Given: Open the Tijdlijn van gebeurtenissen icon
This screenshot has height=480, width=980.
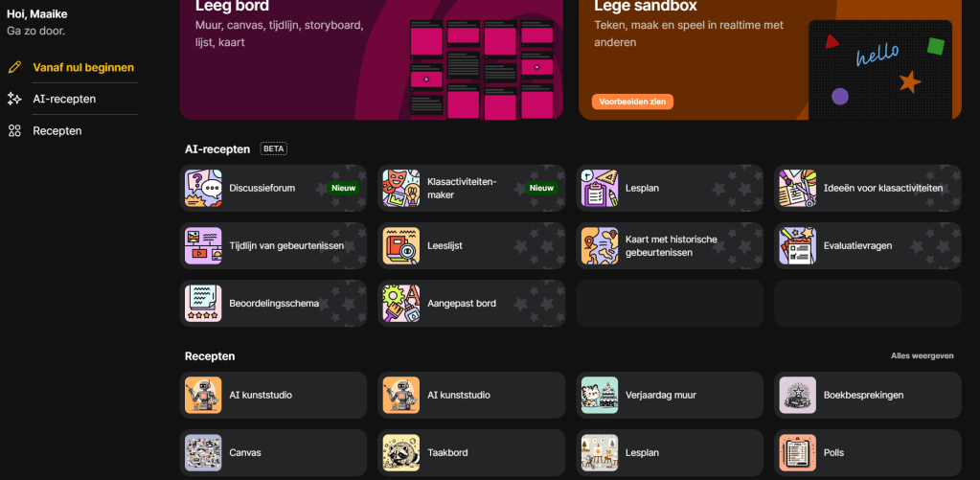Looking at the screenshot, I should (x=203, y=245).
